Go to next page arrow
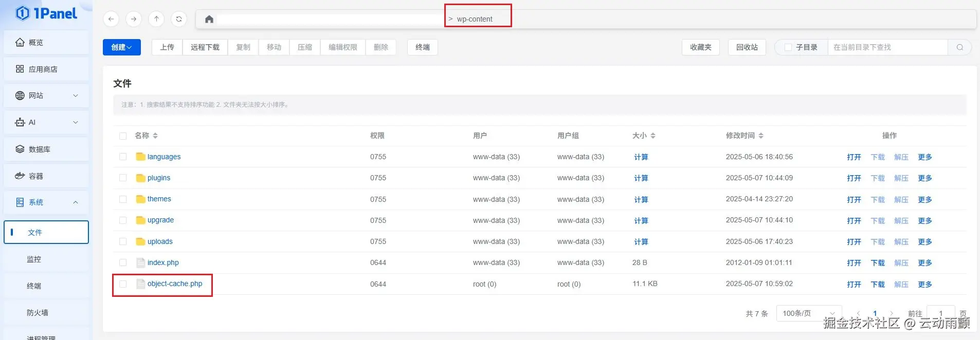980x340 pixels. 892,313
